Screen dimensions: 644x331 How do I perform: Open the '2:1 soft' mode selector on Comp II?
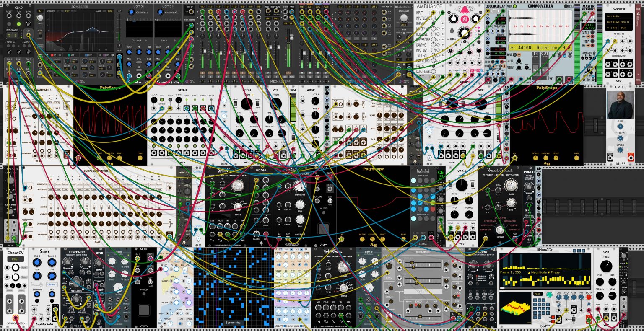139,41
